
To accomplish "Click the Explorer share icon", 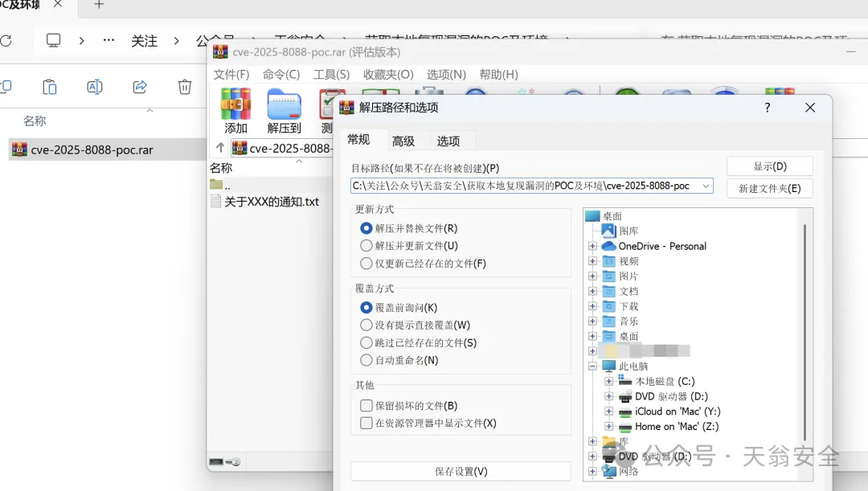I will pyautogui.click(x=140, y=87).
